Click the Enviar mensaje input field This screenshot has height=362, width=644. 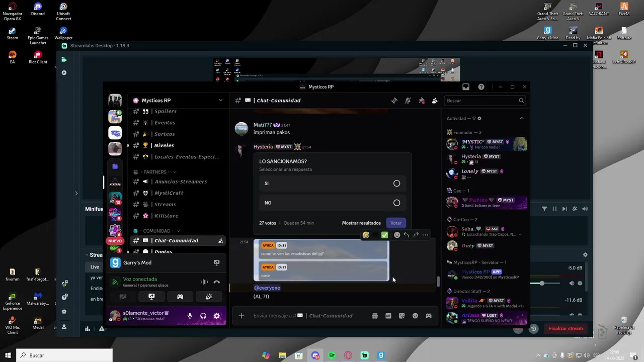pyautogui.click(x=309, y=316)
